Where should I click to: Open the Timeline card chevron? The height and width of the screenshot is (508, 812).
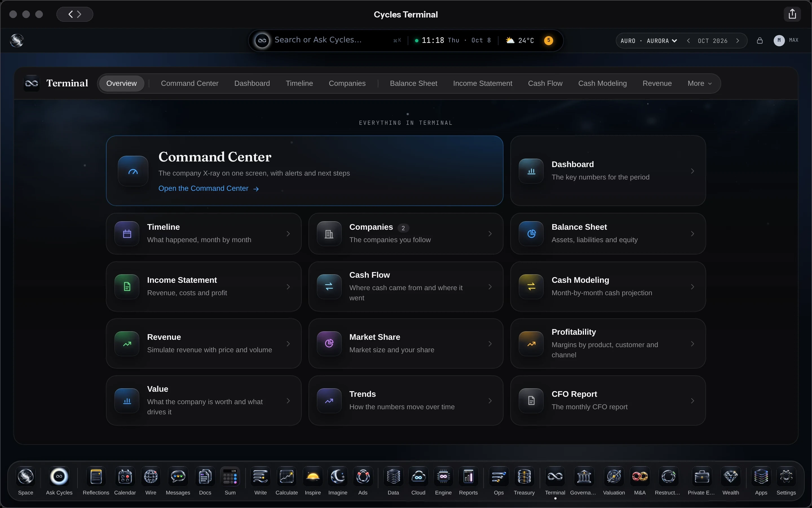point(288,233)
